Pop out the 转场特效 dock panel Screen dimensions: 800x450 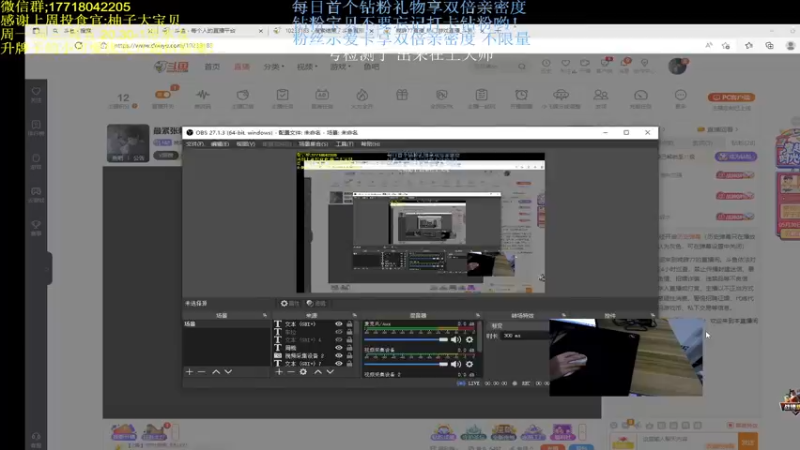563,315
